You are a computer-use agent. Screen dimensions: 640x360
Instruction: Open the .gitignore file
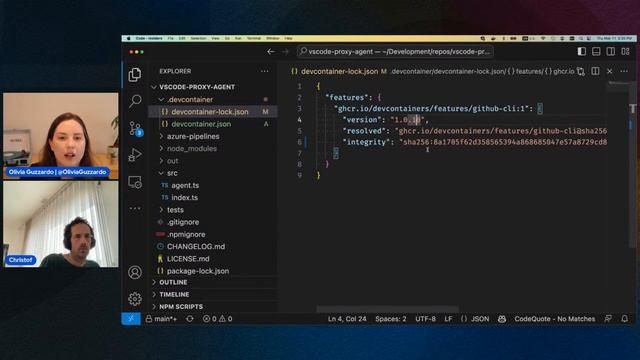point(183,222)
